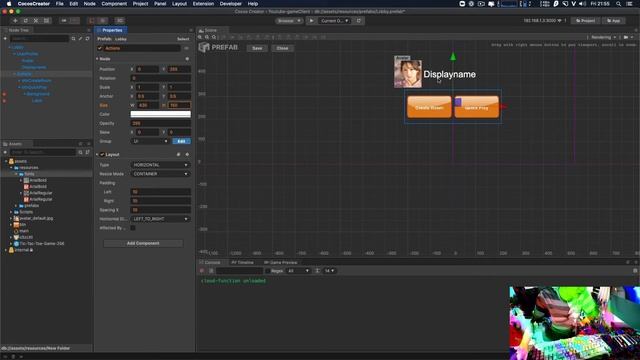Click the add asset plus icon in Assets
Viewport: 640px width, 360px height.
click(5, 152)
